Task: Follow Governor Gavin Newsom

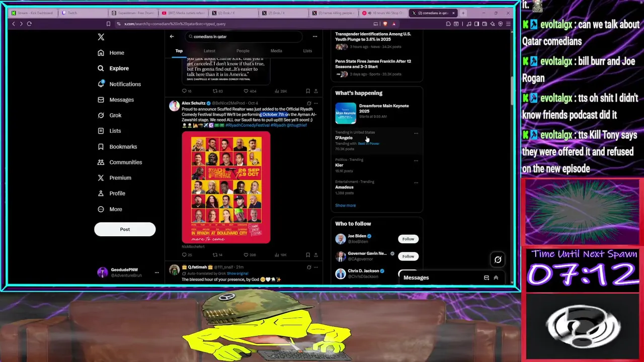Action: tap(408, 256)
